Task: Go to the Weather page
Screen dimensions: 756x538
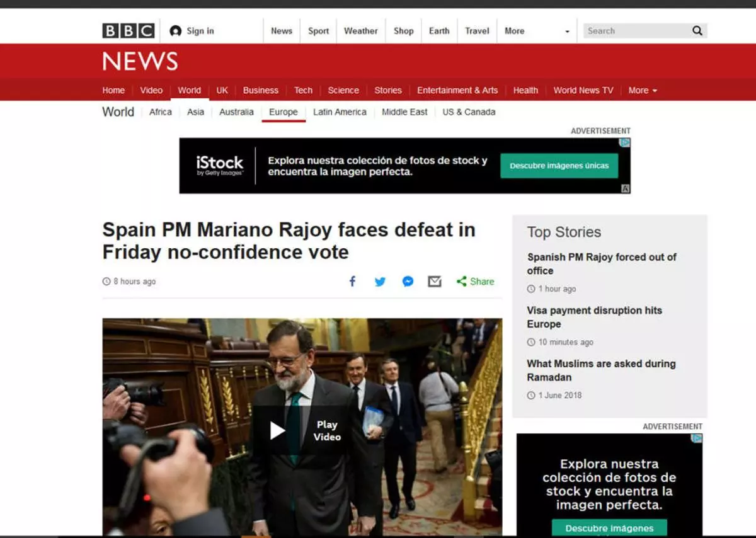Action: click(x=360, y=31)
